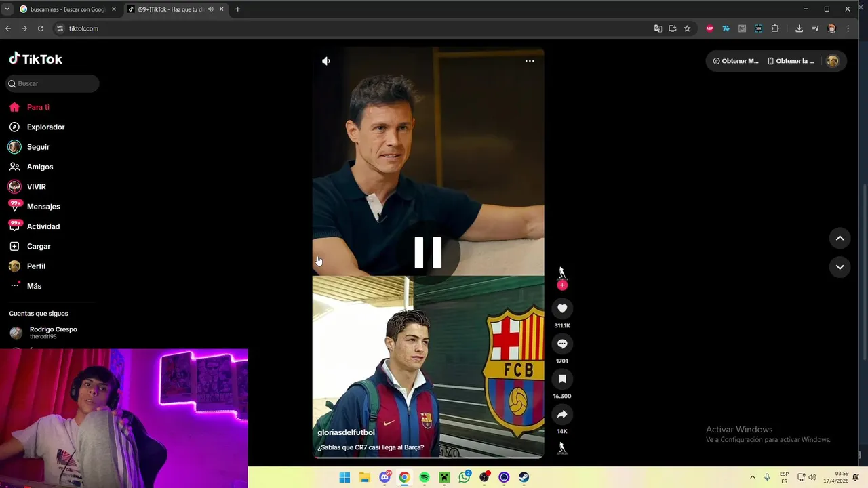The width and height of the screenshot is (868, 488).
Task: Open the volume control in the tray
Action: [x=812, y=477]
